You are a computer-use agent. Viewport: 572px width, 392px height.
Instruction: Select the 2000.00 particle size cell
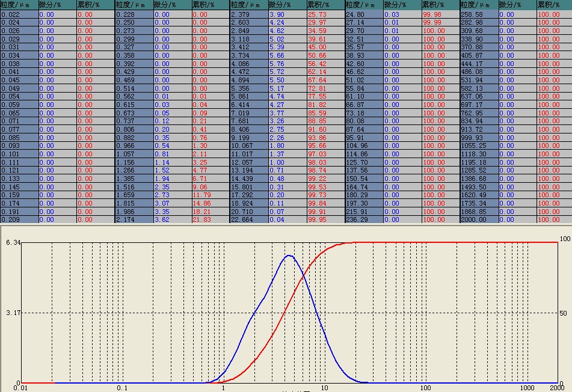[x=479, y=219]
